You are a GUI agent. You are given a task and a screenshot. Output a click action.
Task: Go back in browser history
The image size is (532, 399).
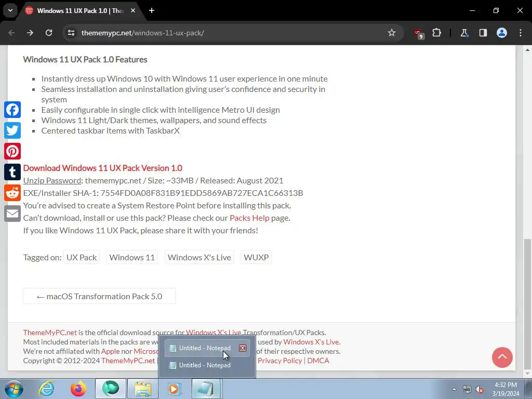pyautogui.click(x=11, y=33)
